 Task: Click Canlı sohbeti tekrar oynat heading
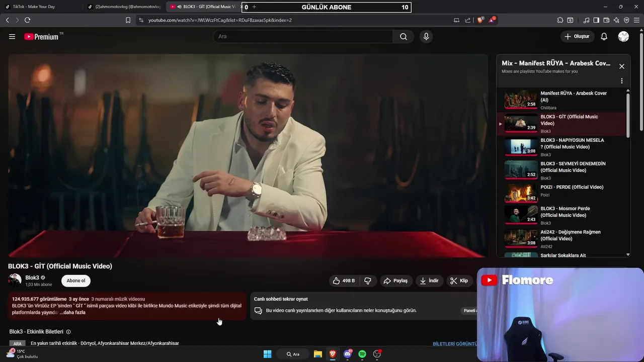[281, 299]
